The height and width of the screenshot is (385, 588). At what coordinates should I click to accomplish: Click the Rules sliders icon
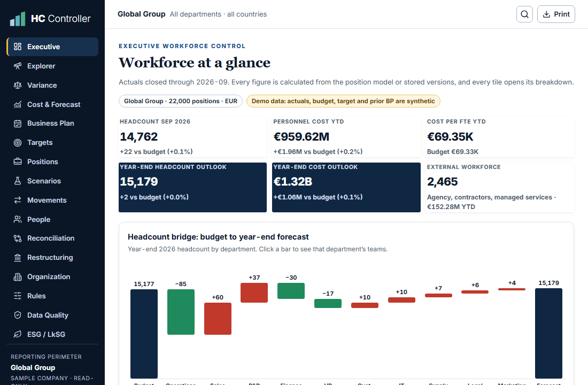18,296
